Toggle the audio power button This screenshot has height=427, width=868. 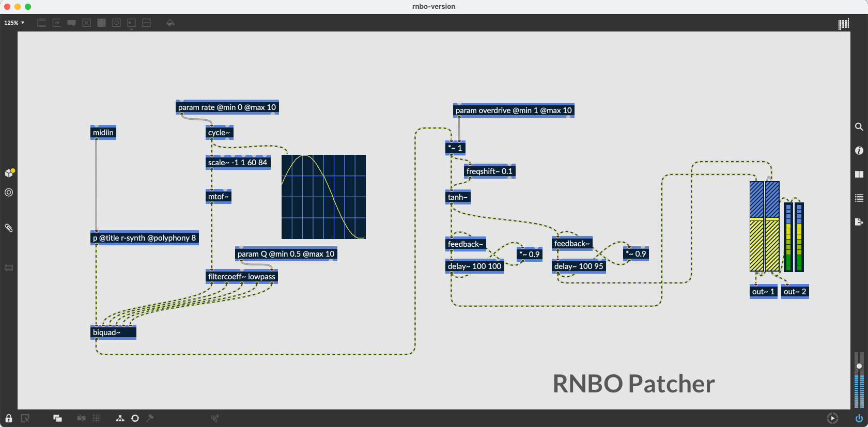tap(859, 418)
